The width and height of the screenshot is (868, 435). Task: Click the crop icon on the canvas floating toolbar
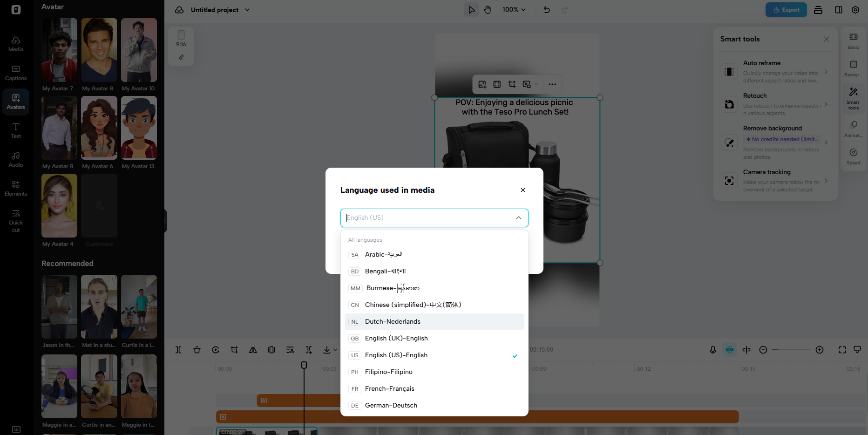coord(512,84)
